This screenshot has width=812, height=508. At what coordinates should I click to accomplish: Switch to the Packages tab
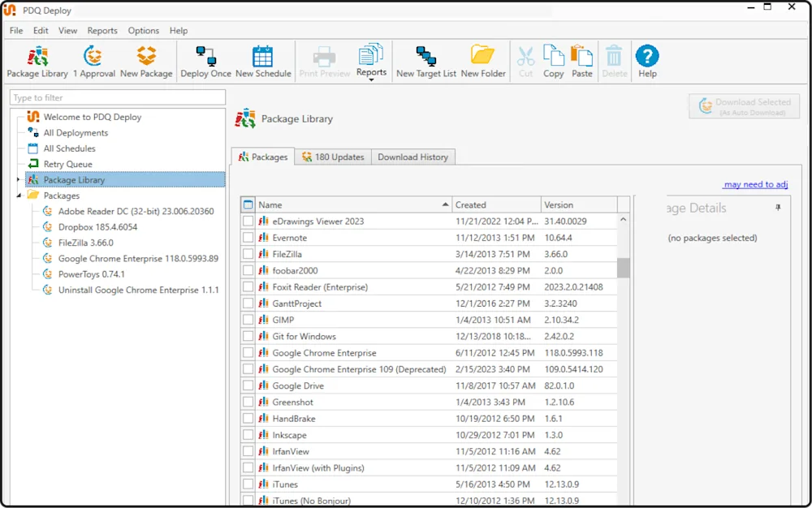[263, 157]
